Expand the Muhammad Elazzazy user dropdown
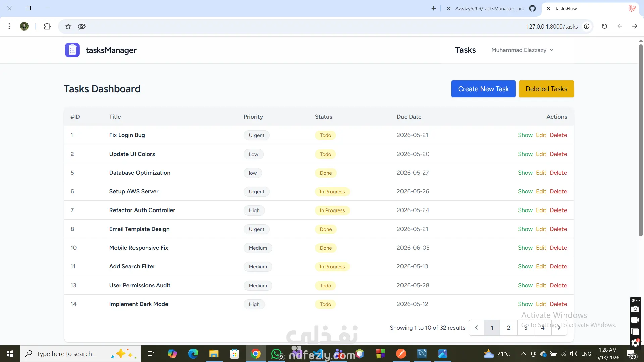This screenshot has height=362, width=644. [522, 50]
